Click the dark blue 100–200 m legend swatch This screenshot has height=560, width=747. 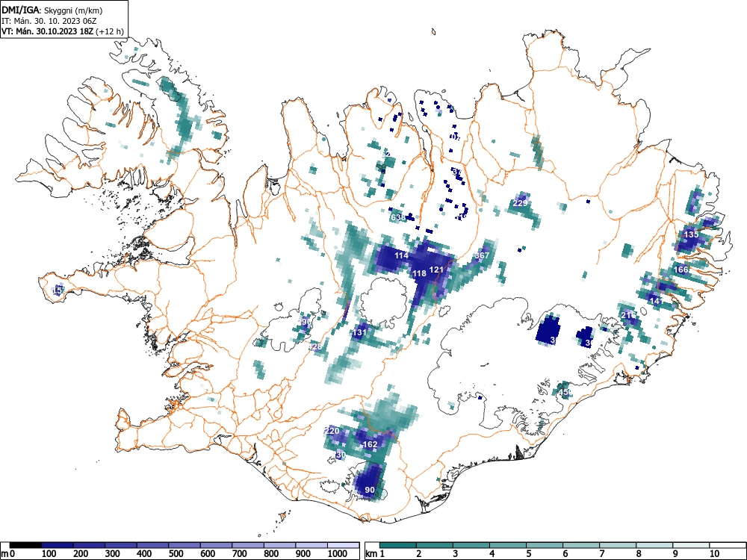58,545
